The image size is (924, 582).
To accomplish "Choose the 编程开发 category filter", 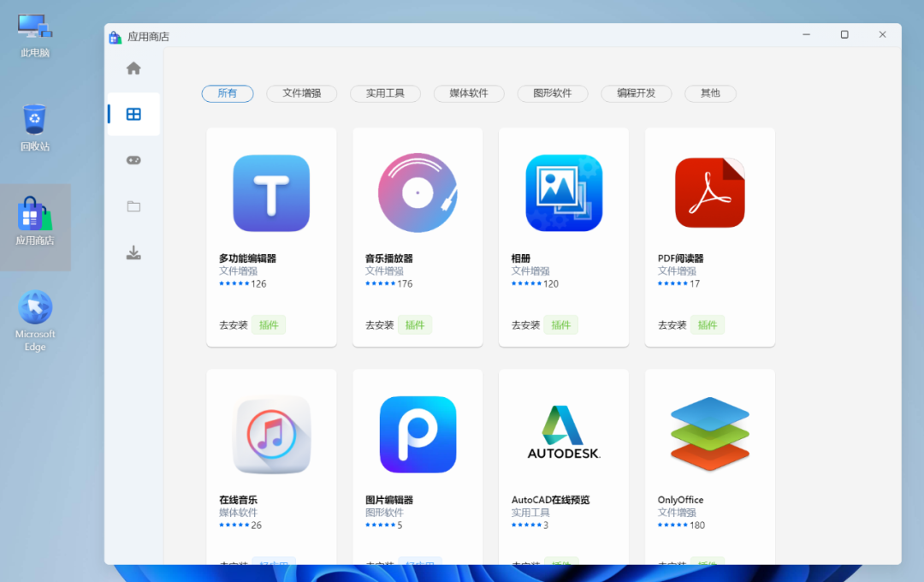I will (x=636, y=94).
